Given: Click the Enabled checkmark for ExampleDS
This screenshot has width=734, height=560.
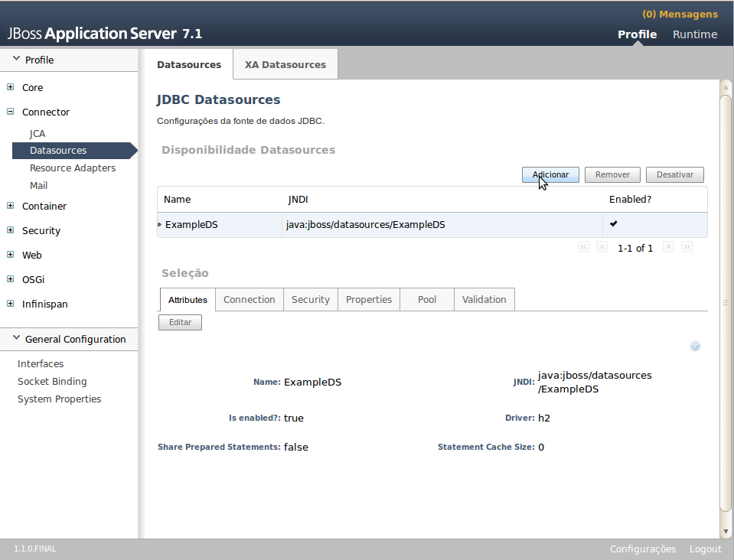Looking at the screenshot, I should [613, 223].
